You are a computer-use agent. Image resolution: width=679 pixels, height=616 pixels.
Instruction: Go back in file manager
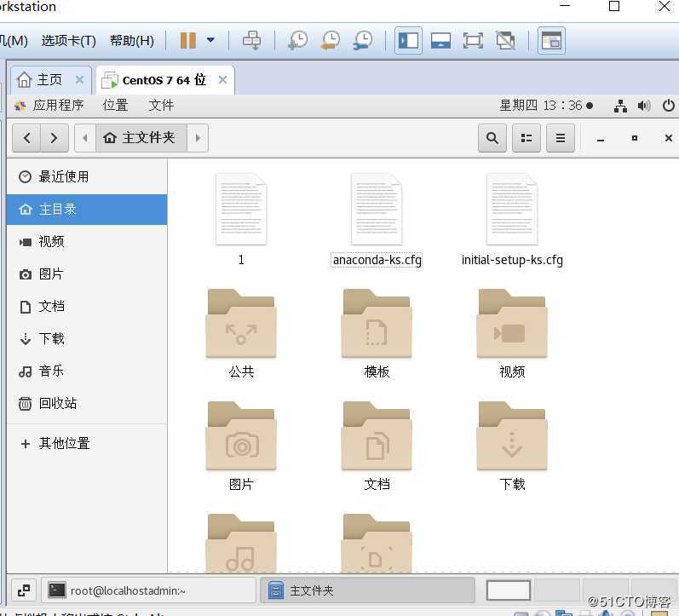(x=26, y=138)
